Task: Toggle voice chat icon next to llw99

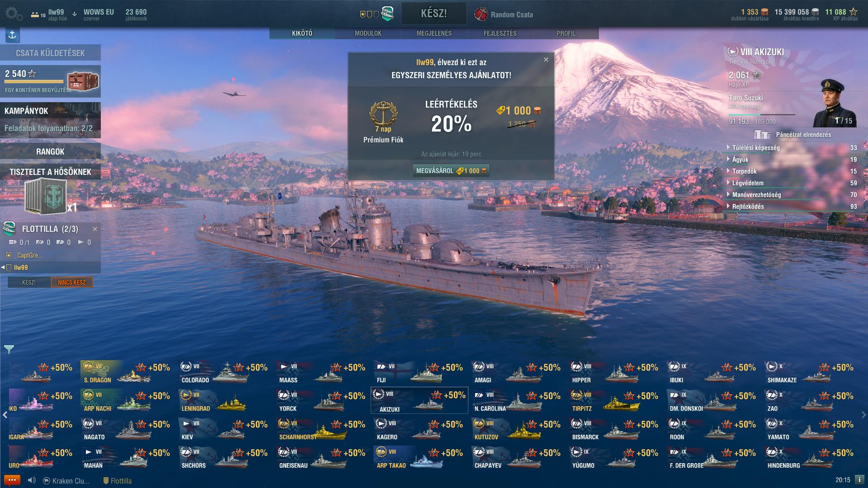Action: pos(3,267)
